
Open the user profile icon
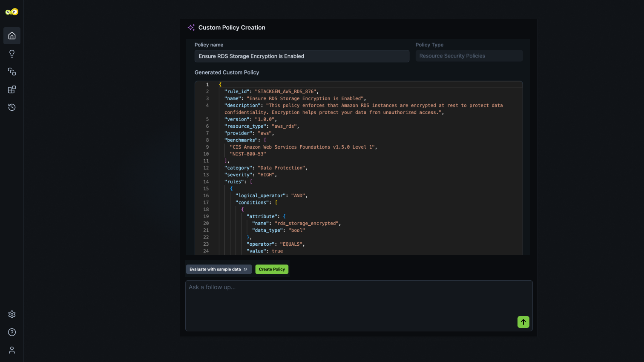coord(11,350)
